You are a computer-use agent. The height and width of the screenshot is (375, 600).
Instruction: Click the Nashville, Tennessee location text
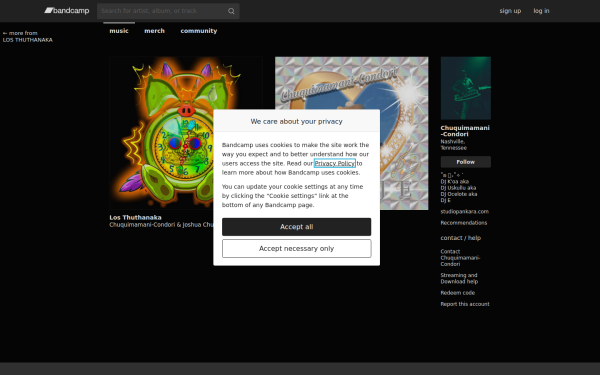click(x=453, y=145)
